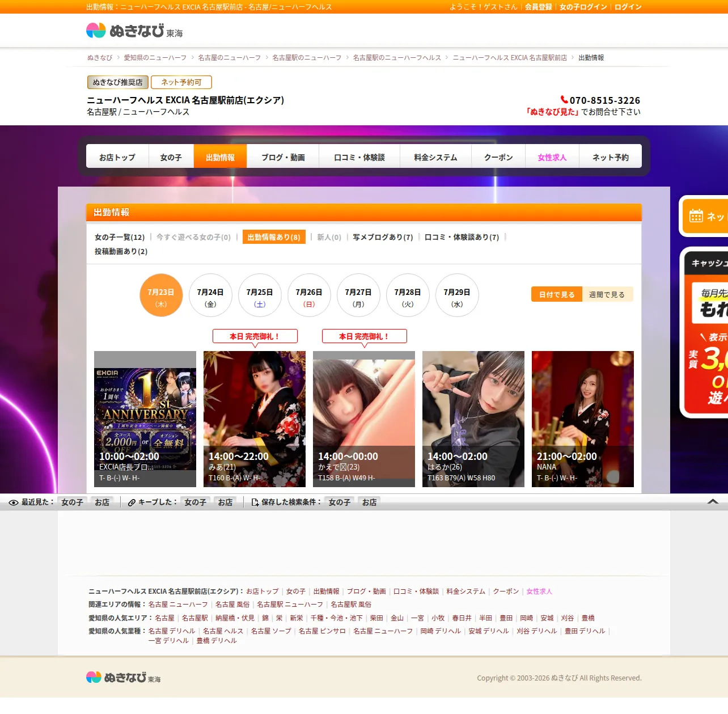The width and height of the screenshot is (728, 714).
Task: Click the eye icon next to 最近見た
Action: [x=14, y=502]
